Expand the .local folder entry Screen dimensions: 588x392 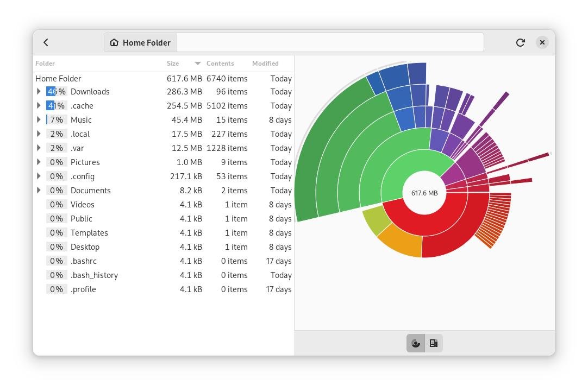click(39, 134)
